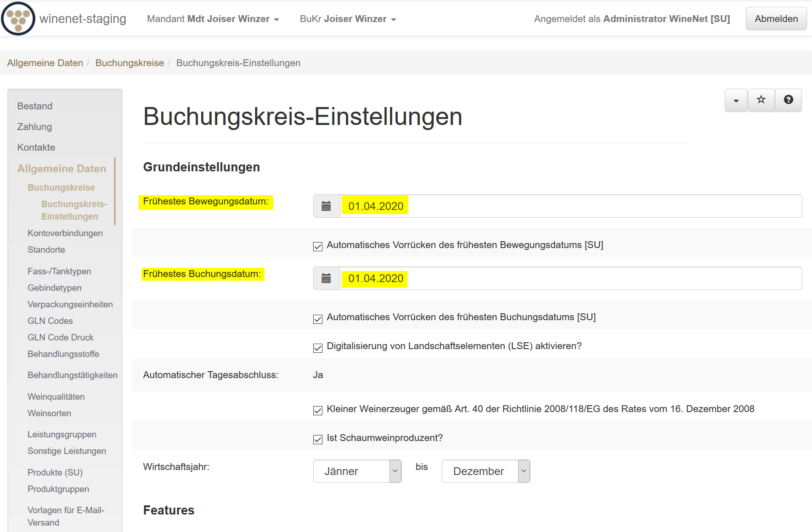This screenshot has height=532, width=812.
Task: Disable the LSE digitalization checkbox
Action: (x=318, y=348)
